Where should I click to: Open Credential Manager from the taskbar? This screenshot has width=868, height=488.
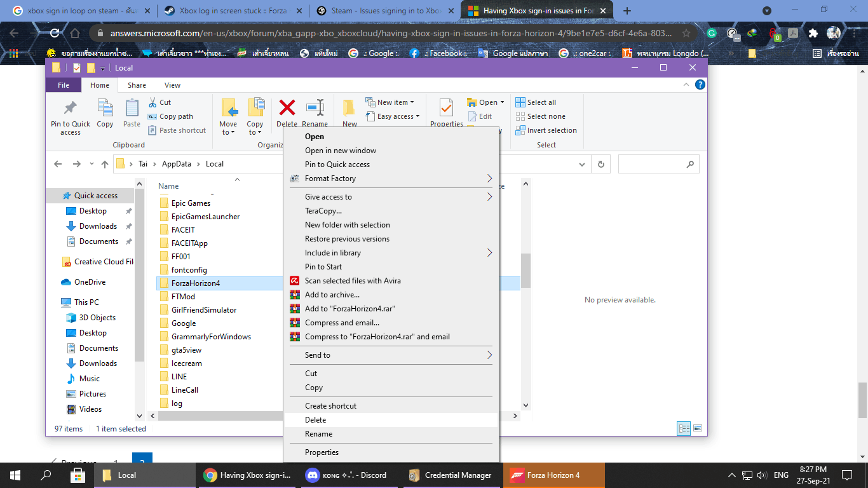point(452,475)
